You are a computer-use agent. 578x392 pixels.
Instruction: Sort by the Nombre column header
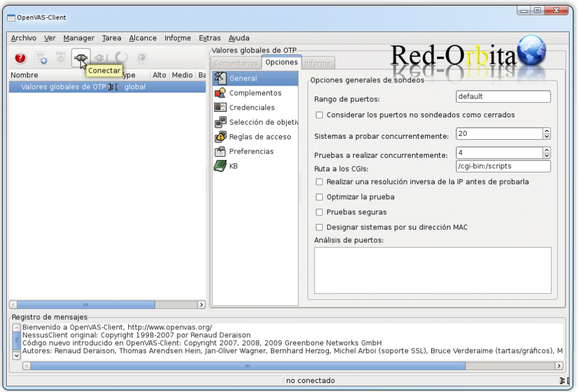(24, 75)
